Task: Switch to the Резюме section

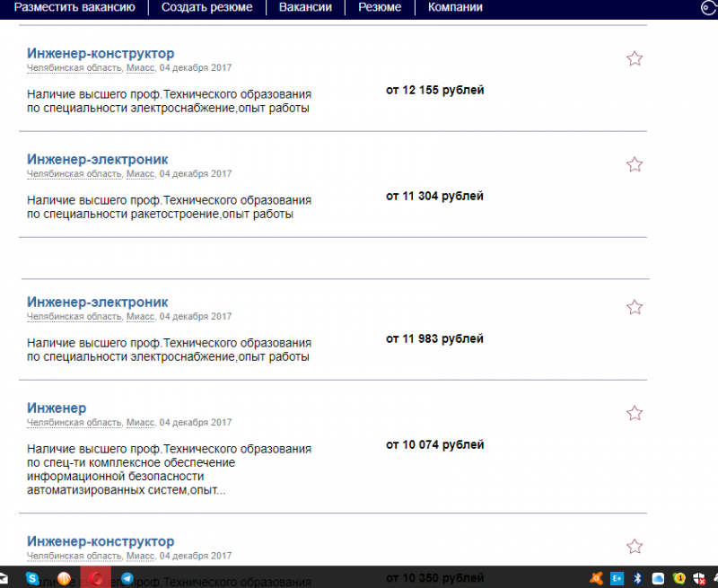Action: [x=380, y=7]
